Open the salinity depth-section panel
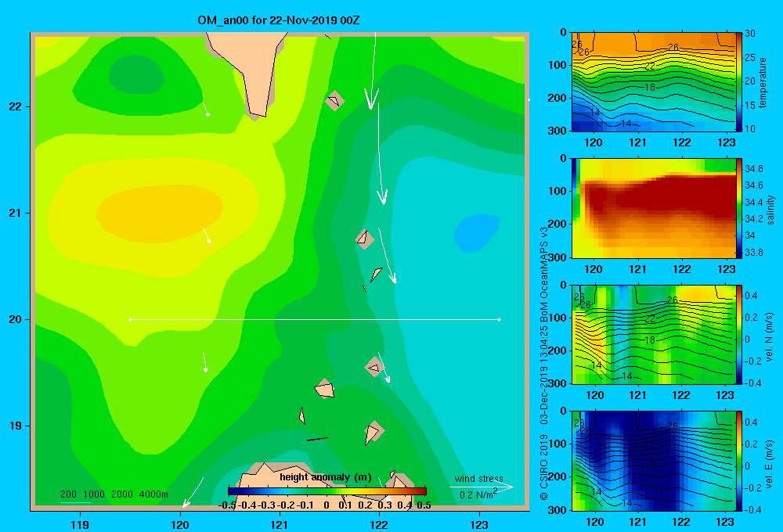The width and height of the screenshot is (783, 532). [654, 208]
